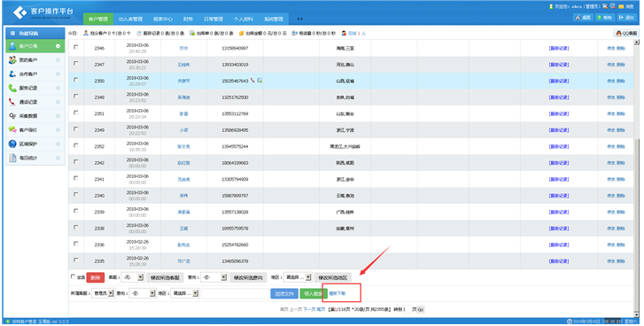Click the green 导入数据 button
The image size is (644, 326).
(x=314, y=293)
